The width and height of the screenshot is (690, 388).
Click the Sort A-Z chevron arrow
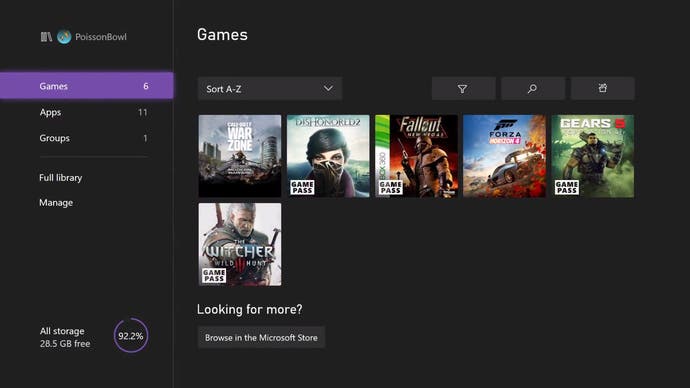click(x=328, y=88)
